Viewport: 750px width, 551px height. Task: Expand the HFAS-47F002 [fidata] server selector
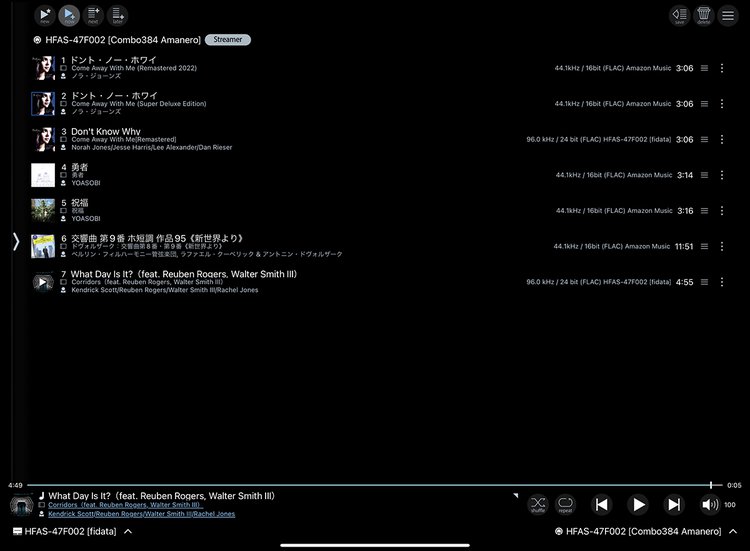(x=128, y=532)
